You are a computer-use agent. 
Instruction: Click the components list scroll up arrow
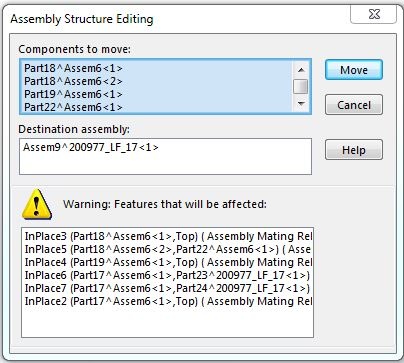click(301, 70)
